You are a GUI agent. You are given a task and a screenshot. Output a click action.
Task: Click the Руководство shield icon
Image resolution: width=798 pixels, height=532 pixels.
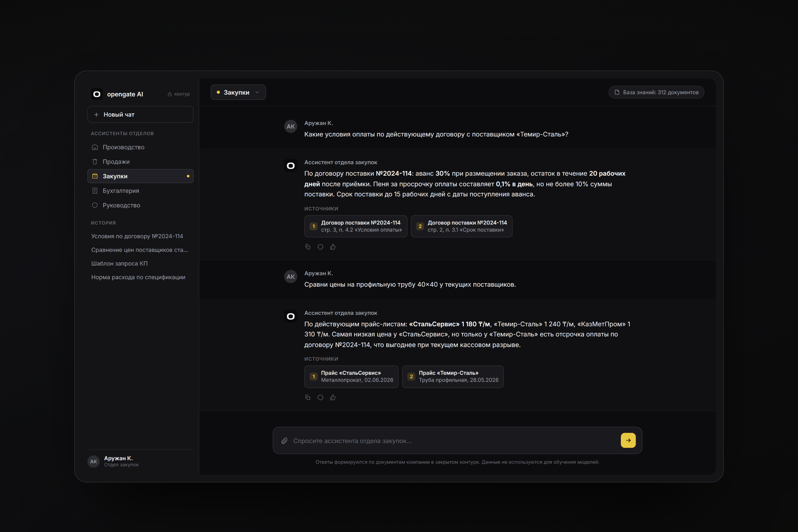click(95, 205)
